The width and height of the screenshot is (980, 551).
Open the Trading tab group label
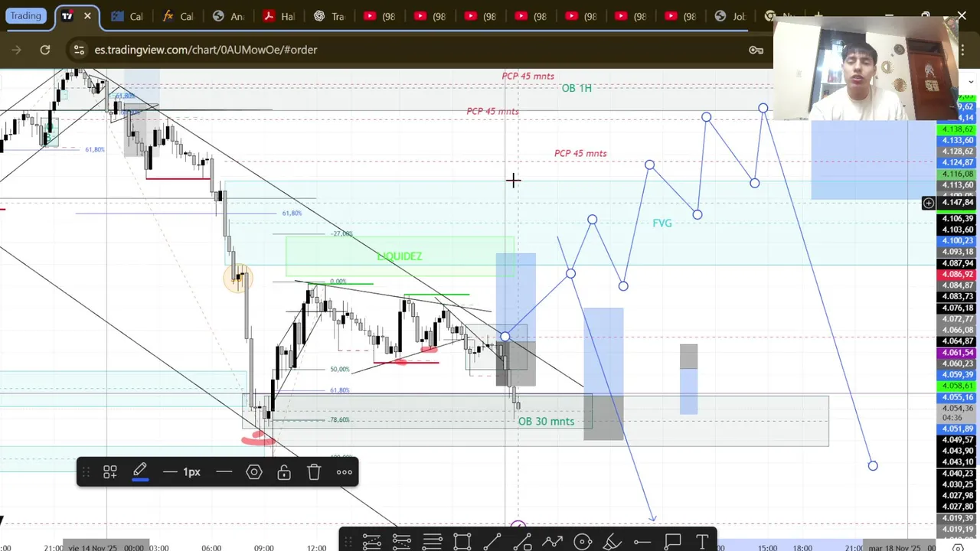coord(25,16)
